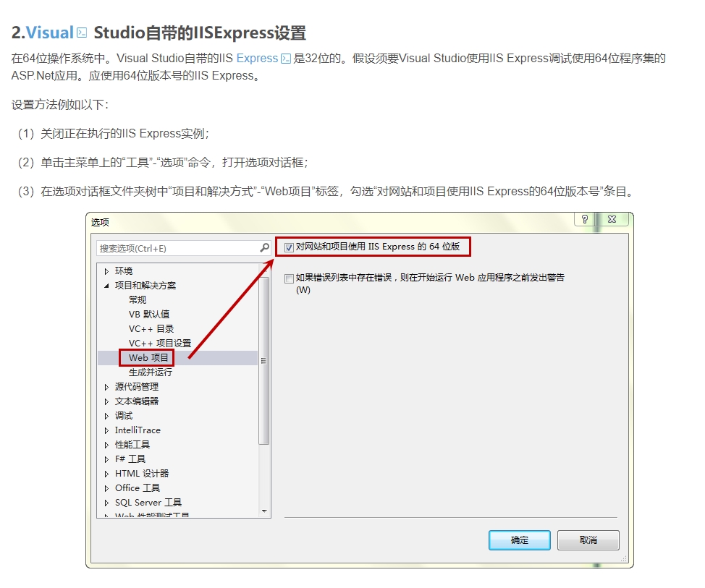The height and width of the screenshot is (588, 705).
Task: Expand the 环境 tree node
Action: pyautogui.click(x=107, y=271)
